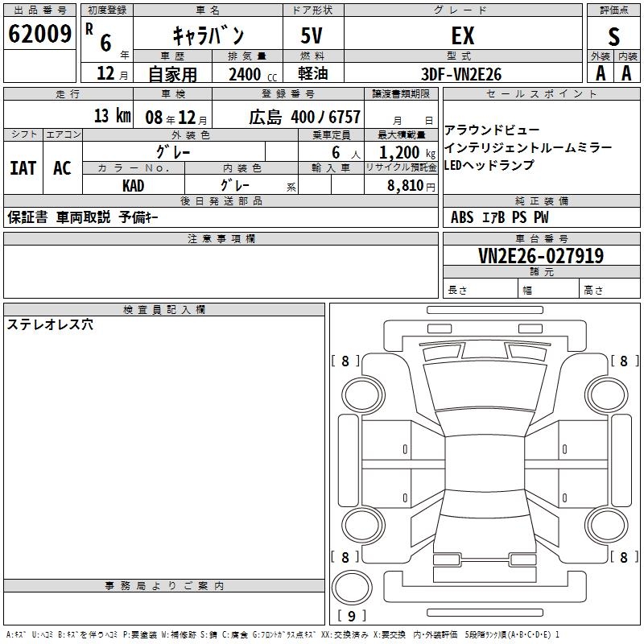
Task: Select ABS in genuine equipment
Action: 462,217
